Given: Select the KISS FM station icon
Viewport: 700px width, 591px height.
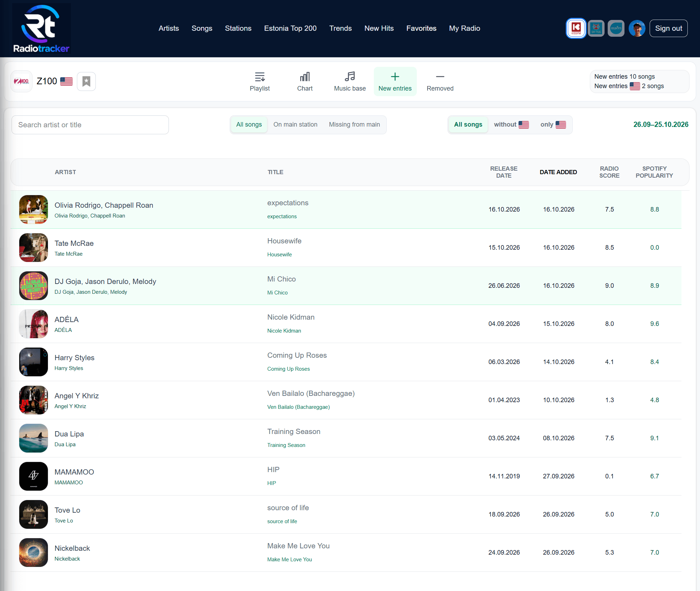Looking at the screenshot, I should (x=576, y=28).
